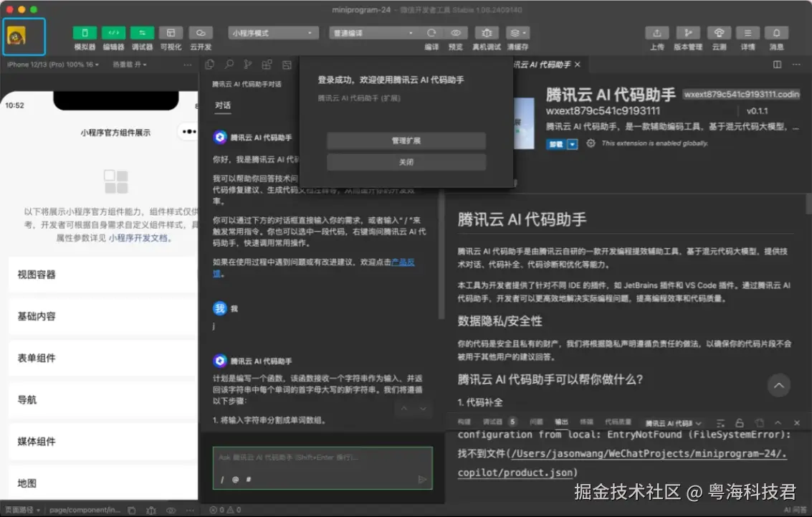Image resolution: width=812 pixels, height=517 pixels.
Task: Click the 小程序开发文档 link in simulator
Action: point(138,238)
